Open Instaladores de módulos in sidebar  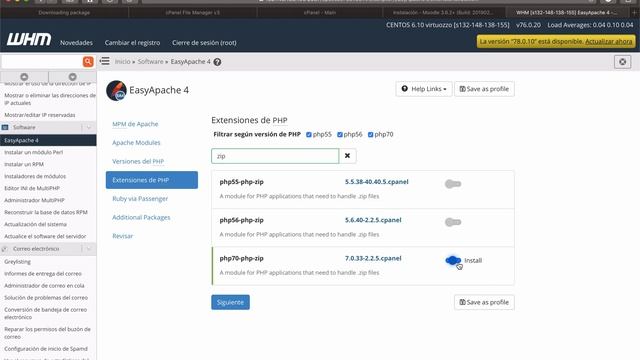tap(35, 176)
